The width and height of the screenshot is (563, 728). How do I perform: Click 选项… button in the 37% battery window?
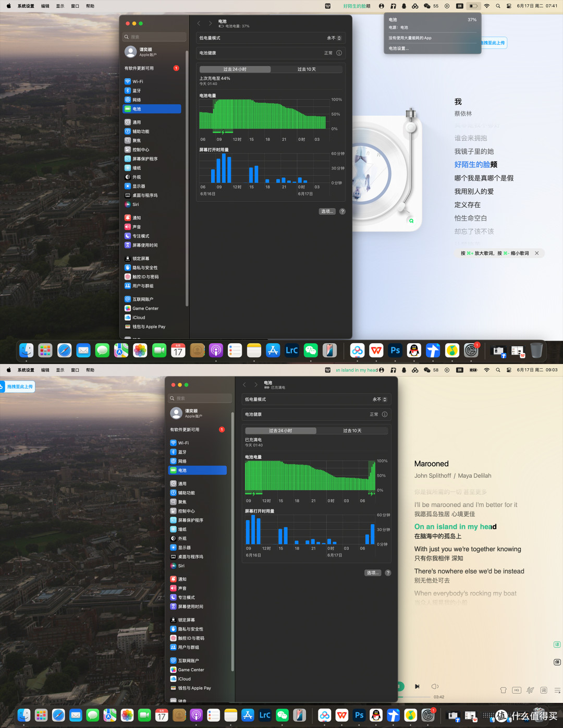[327, 211]
